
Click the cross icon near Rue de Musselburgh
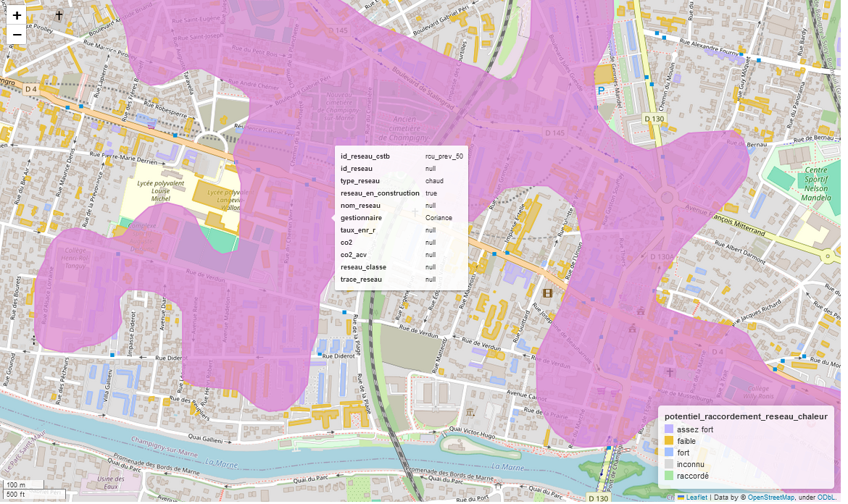point(670,372)
